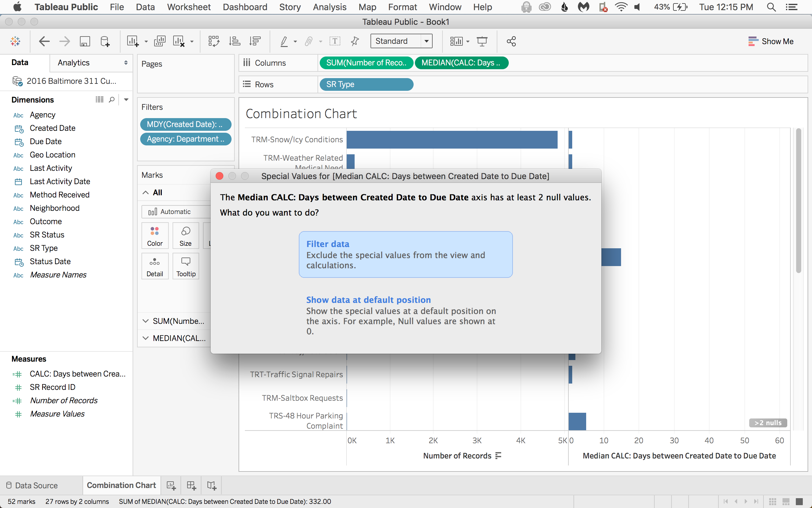The height and width of the screenshot is (508, 812).
Task: Click the New Worksheet toolbar icon
Action: 133,41
